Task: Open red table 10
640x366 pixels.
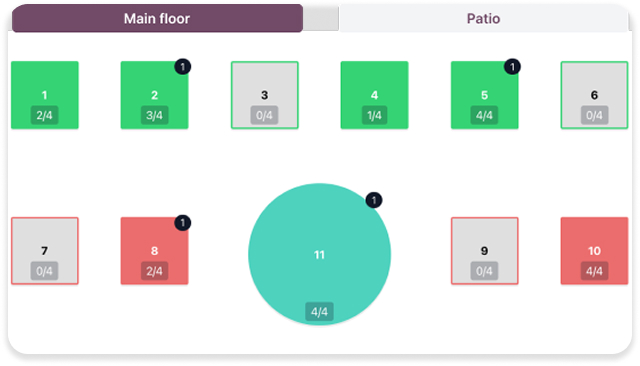Action: [x=594, y=251]
